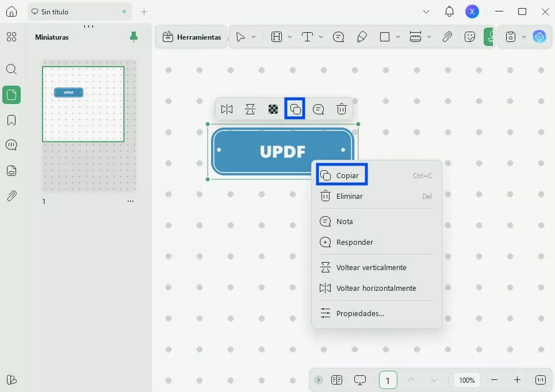
Task: Expand the tab list chevron in title bar
Action: tap(426, 12)
